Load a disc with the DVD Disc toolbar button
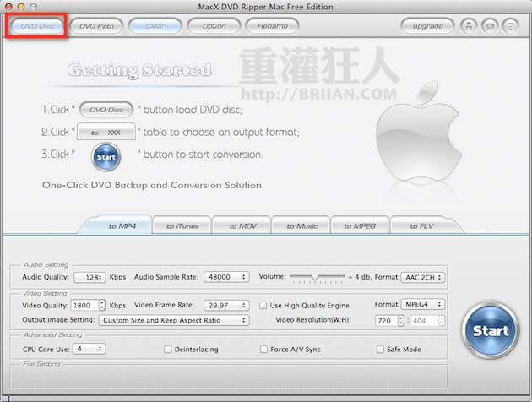Viewport: 532px width, 402px height. coord(37,26)
